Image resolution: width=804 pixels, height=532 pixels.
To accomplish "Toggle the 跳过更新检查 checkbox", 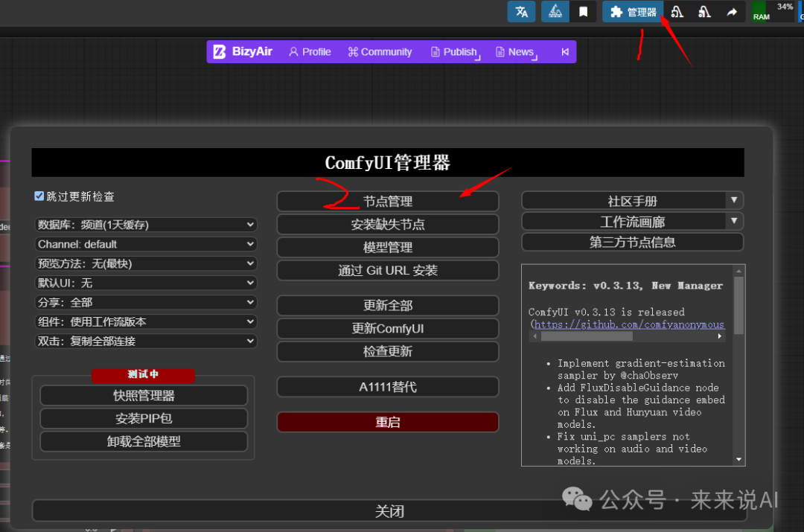I will [x=39, y=196].
